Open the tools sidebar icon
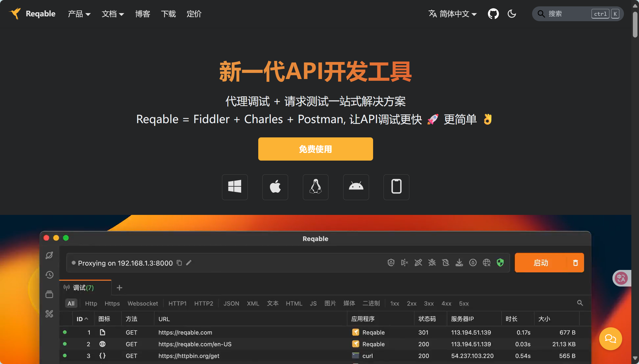639x364 pixels. click(x=49, y=314)
